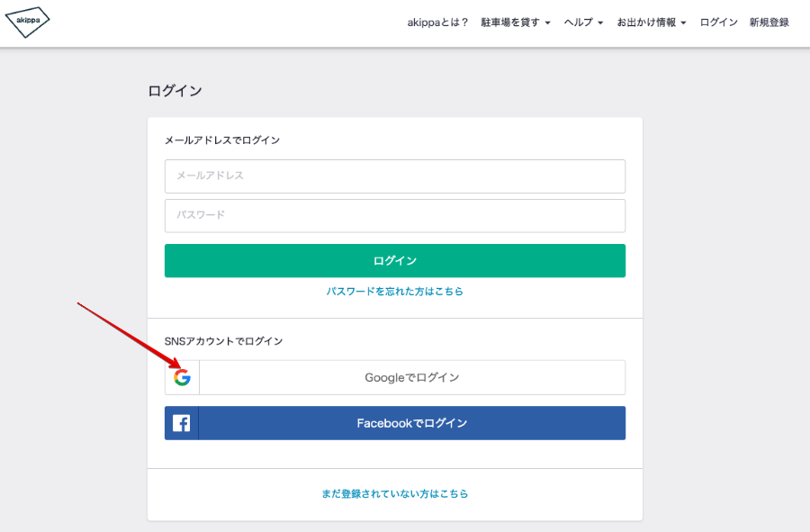Select ログイン in the top navigation

tap(718, 23)
